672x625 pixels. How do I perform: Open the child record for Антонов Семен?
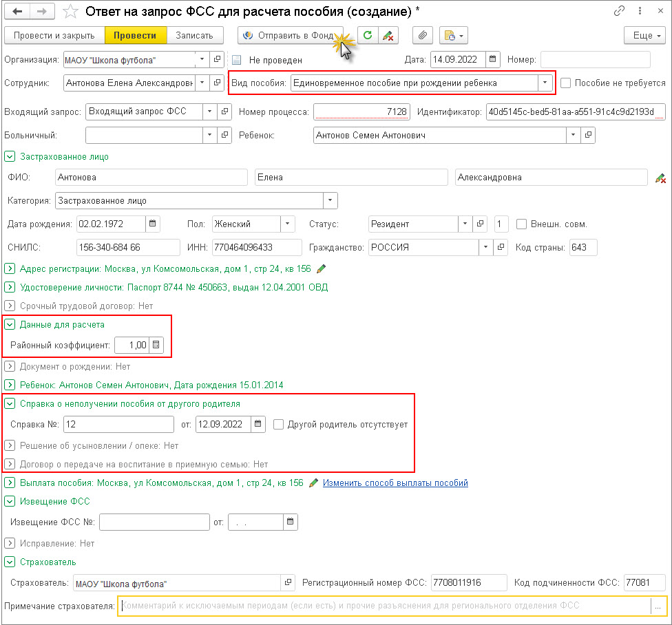tap(588, 135)
